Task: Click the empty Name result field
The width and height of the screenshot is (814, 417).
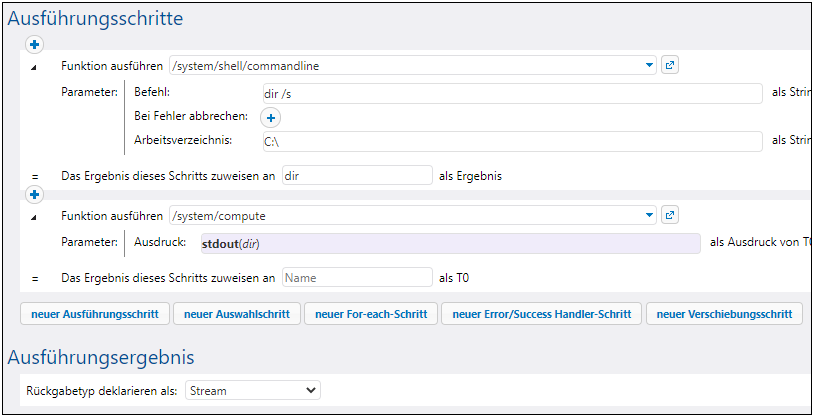Action: 356,278
